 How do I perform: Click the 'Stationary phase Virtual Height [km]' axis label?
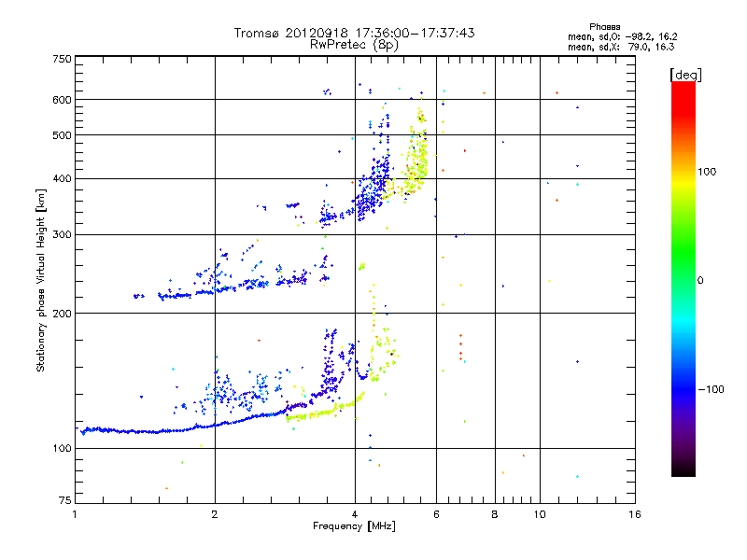pos(40,280)
